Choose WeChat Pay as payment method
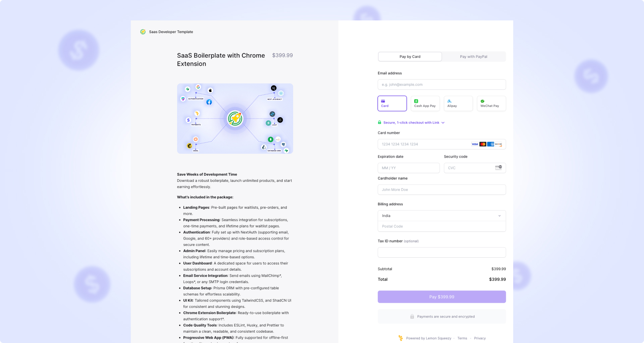This screenshot has width=644, height=343. 491,104
